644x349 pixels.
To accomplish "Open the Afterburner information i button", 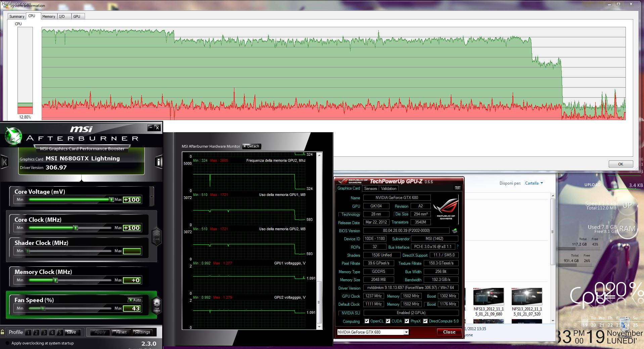I will click(x=159, y=162).
